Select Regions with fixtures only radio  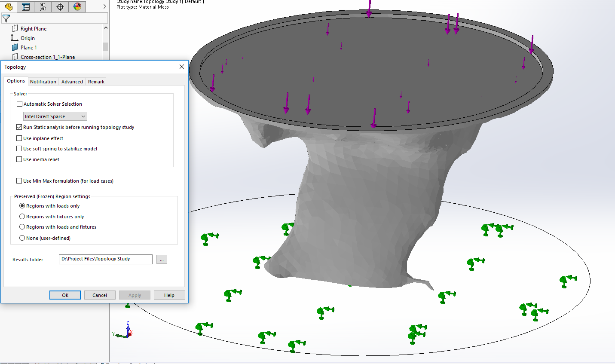pyautogui.click(x=22, y=216)
